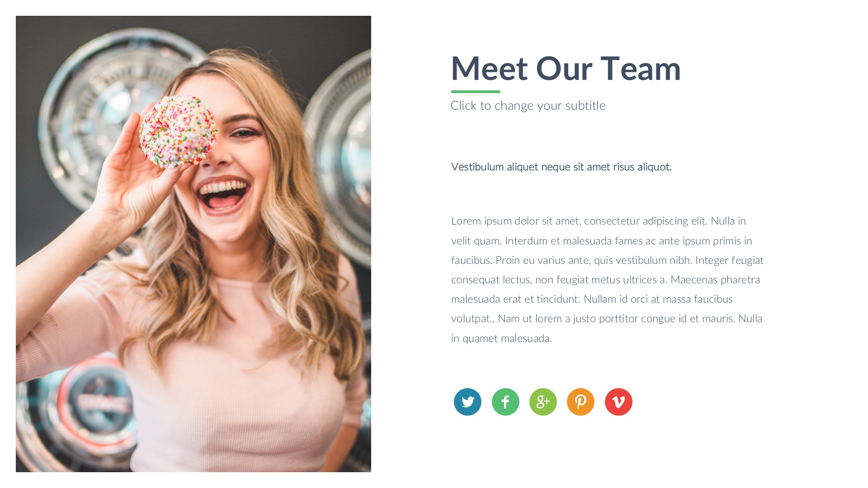Click the Lorem ipsum body paragraph
The width and height of the screenshot is (868, 488).
point(607,279)
